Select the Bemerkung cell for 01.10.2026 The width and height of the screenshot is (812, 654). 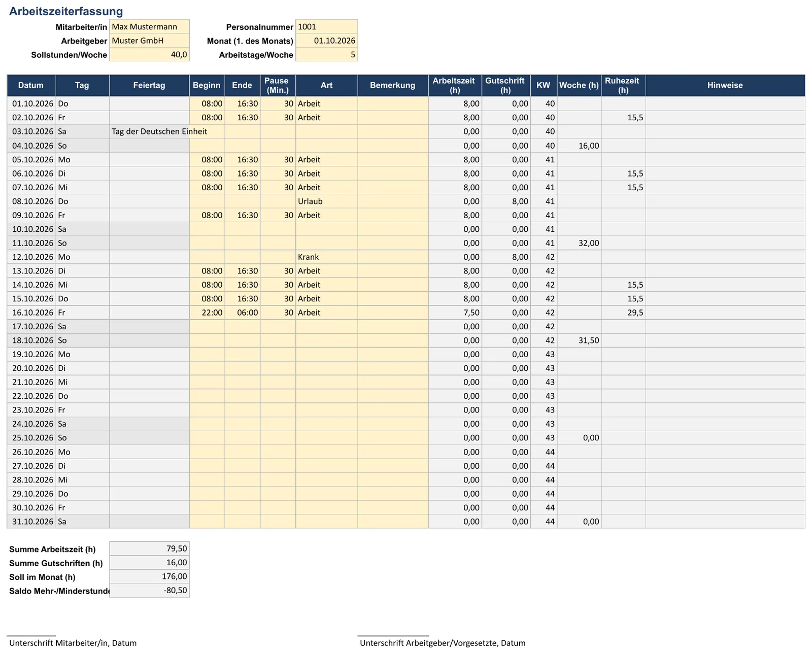[393, 104]
